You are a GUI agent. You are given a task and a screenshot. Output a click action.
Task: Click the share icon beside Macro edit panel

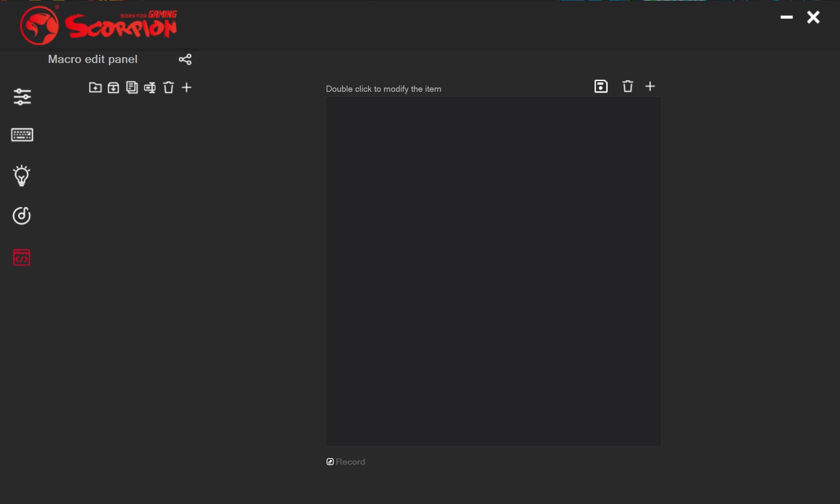(185, 59)
